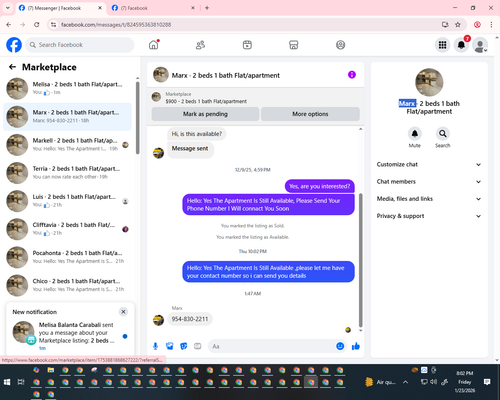Search in conversation magnifier icon
This screenshot has height=400, width=500.
[x=443, y=134]
